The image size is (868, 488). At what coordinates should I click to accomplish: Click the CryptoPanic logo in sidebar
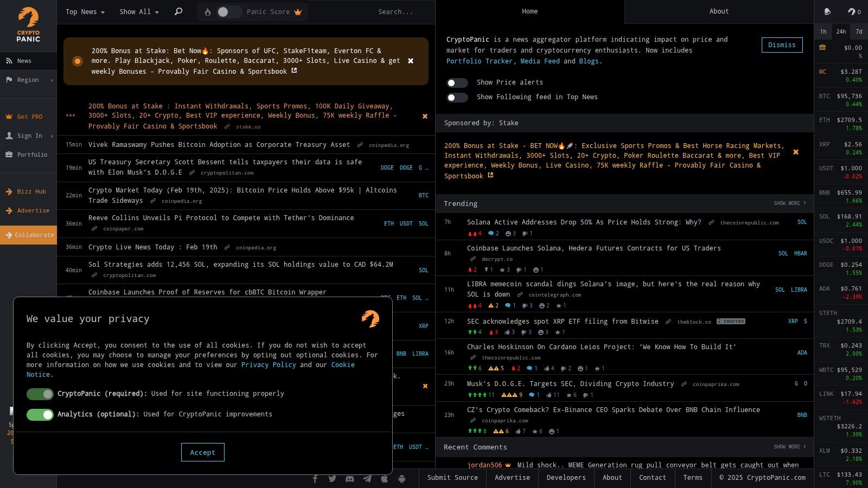pos(28,25)
